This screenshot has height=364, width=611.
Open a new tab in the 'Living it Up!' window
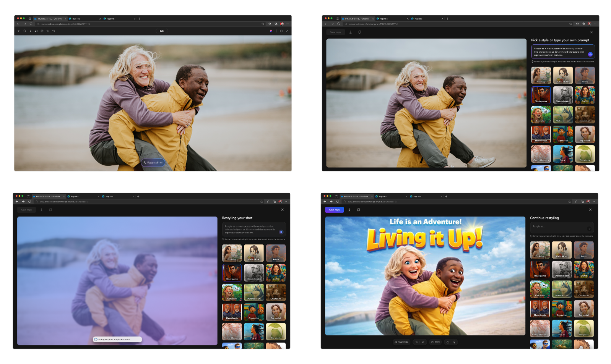point(446,196)
